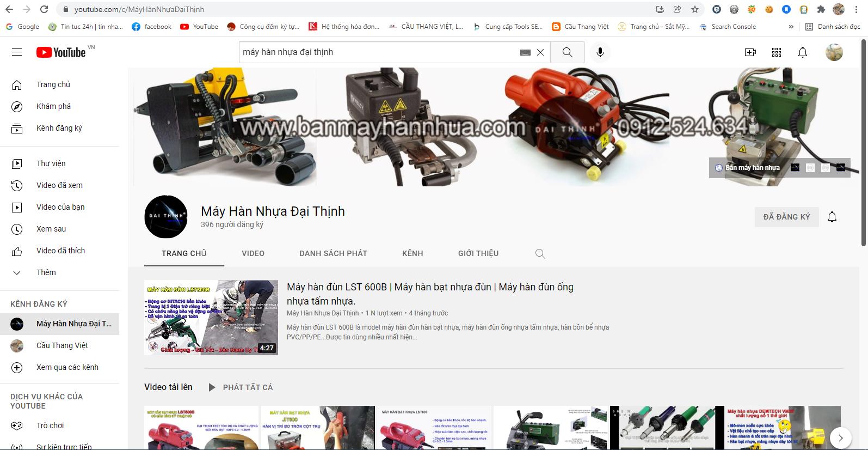Open Video của bạn

coord(60,207)
